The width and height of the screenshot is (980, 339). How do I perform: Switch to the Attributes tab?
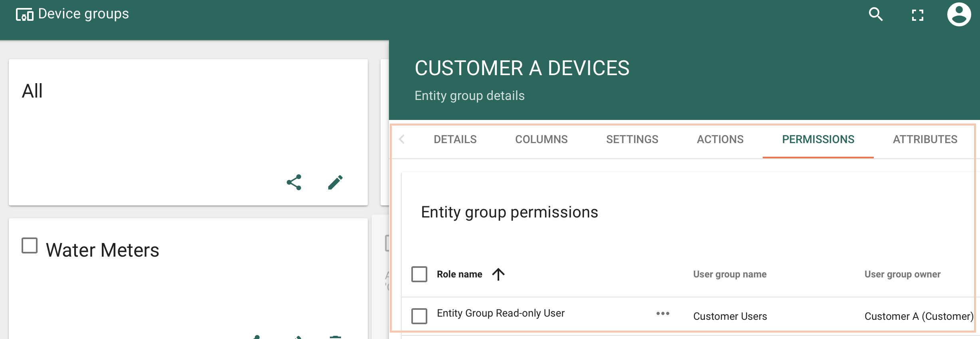(x=925, y=139)
